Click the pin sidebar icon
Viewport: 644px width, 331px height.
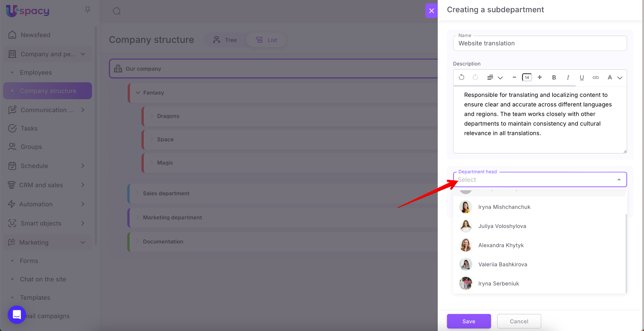tap(88, 10)
